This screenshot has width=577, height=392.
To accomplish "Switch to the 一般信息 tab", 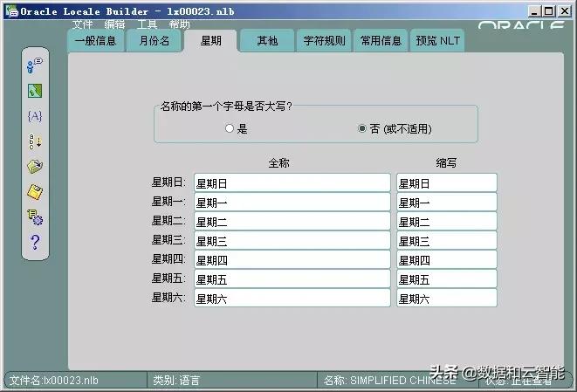I will [96, 40].
